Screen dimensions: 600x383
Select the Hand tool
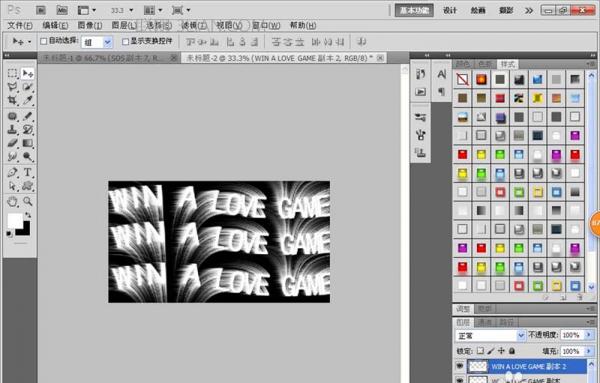(x=12, y=201)
